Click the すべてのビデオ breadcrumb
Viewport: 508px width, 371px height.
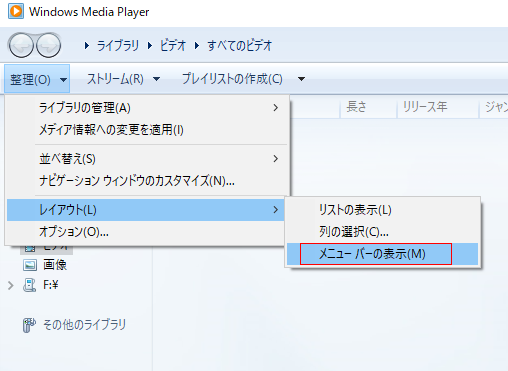click(x=239, y=45)
